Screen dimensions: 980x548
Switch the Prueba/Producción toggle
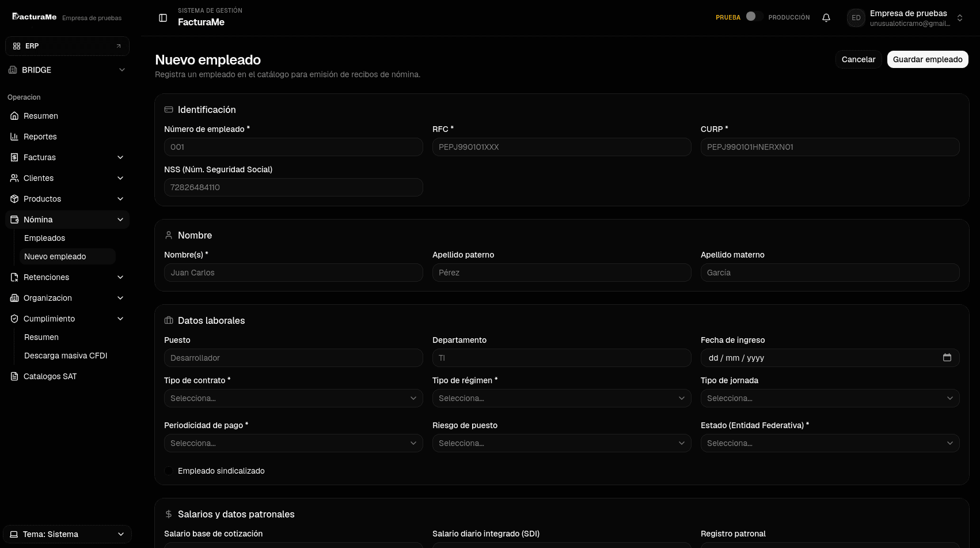pyautogui.click(x=754, y=17)
